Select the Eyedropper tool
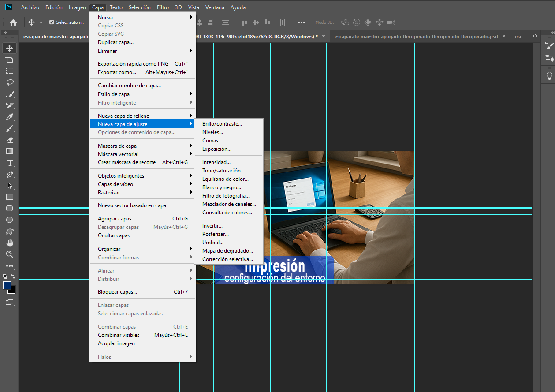Image resolution: width=555 pixels, height=392 pixels. (x=9, y=117)
